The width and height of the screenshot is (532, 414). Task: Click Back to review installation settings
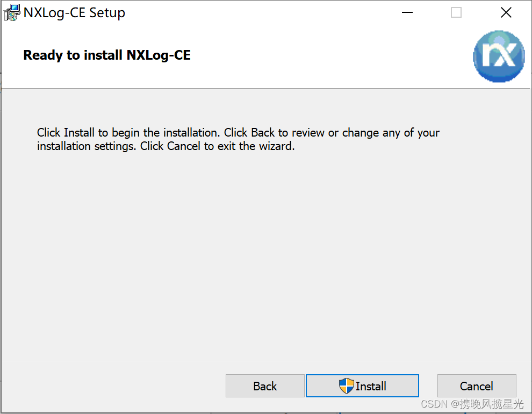tap(264, 386)
